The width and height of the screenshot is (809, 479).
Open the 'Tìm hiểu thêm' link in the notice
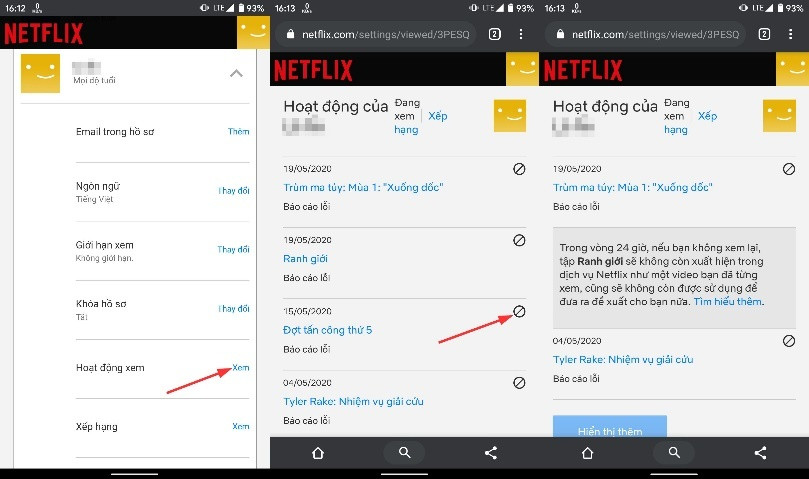point(727,301)
